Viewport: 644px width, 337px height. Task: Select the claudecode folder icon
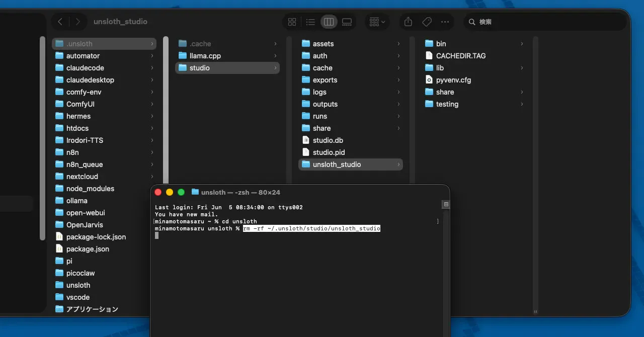point(59,68)
